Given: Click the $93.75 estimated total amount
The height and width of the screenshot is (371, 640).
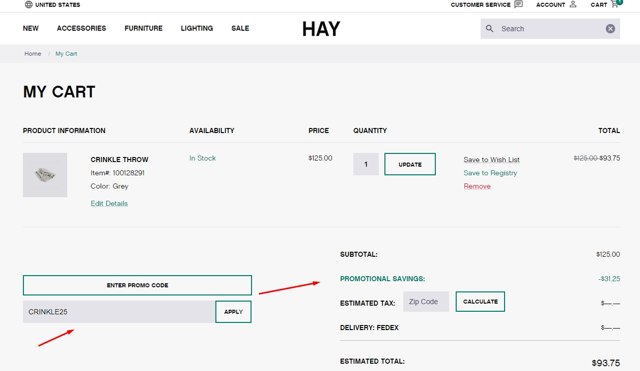Looking at the screenshot, I should tap(606, 363).
